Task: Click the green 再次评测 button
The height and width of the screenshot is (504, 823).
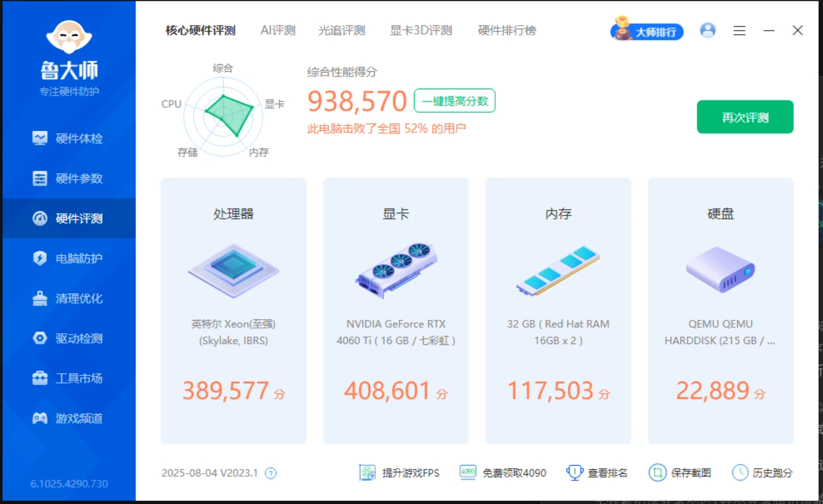Action: click(x=745, y=117)
